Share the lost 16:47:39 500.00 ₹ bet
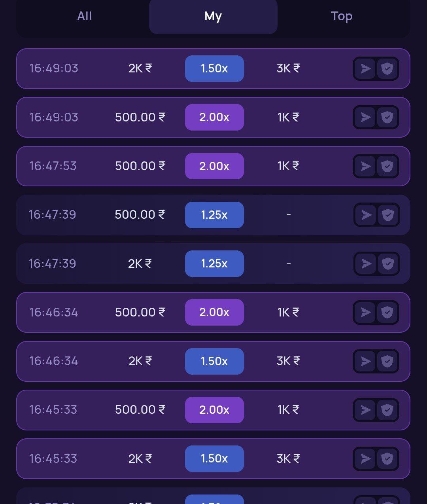Image resolution: width=427 pixels, height=504 pixels. (x=367, y=215)
